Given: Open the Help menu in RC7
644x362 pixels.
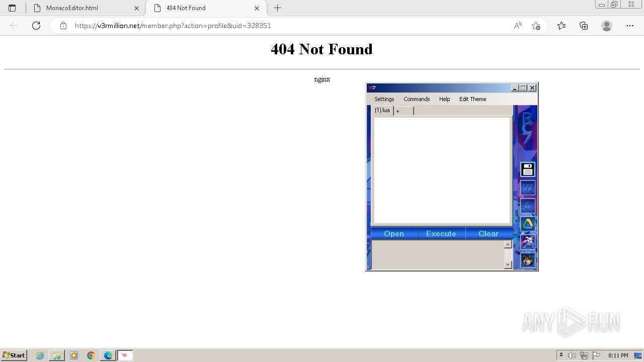Looking at the screenshot, I should pyautogui.click(x=444, y=99).
